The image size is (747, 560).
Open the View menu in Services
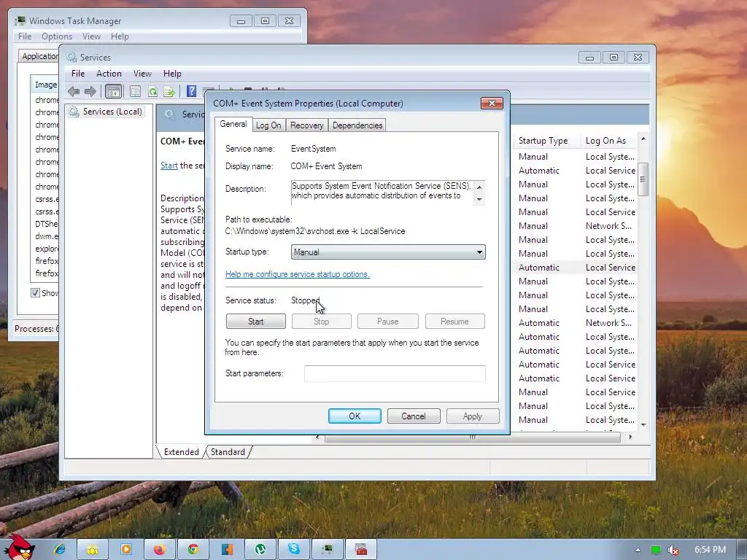142,74
